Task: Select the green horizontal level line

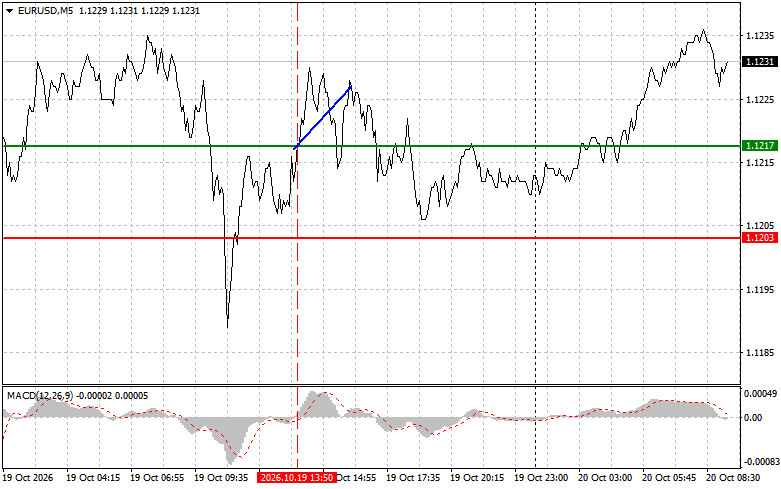Action: [x=372, y=146]
